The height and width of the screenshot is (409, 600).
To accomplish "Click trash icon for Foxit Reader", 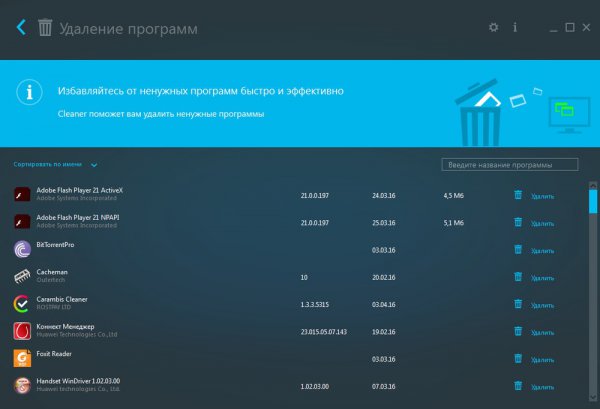I will (518, 359).
